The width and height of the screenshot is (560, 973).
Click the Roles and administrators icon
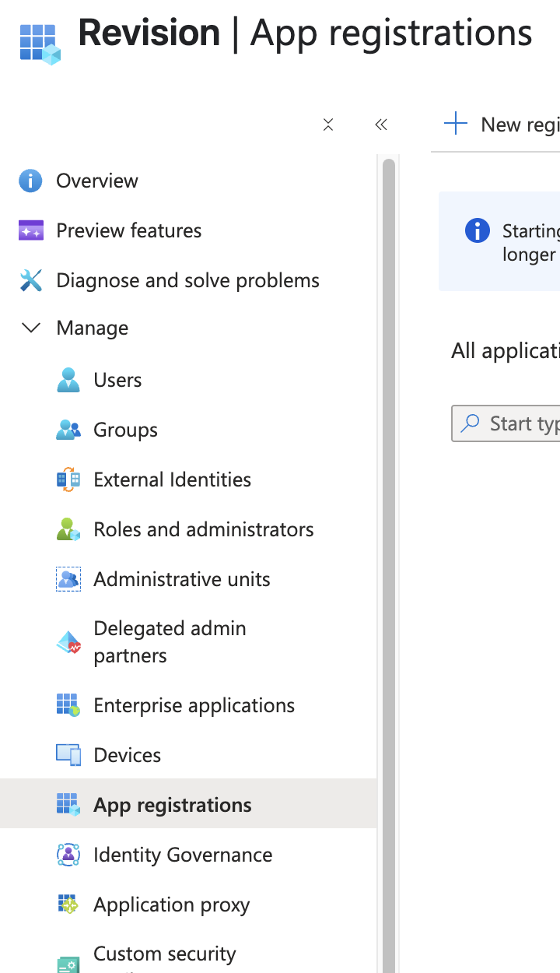(x=68, y=529)
